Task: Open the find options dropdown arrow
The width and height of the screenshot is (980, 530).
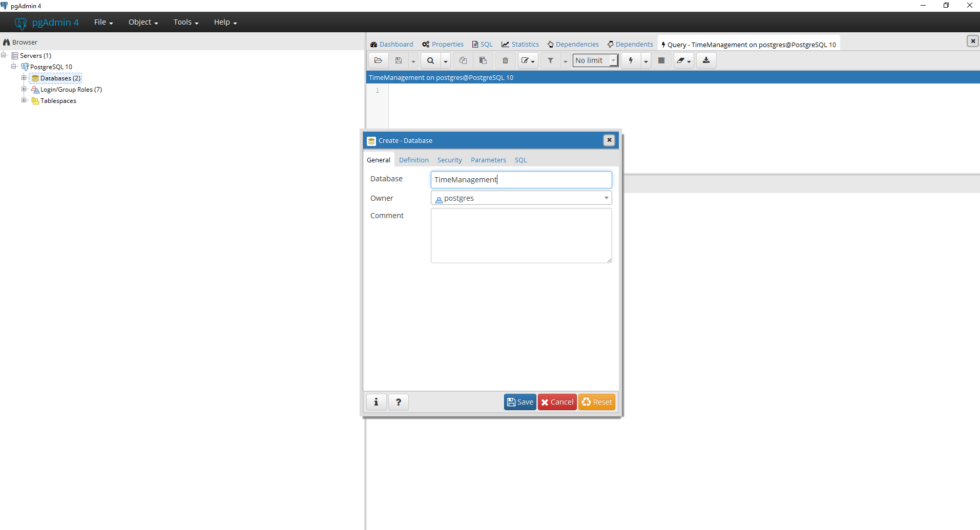Action: click(x=445, y=61)
